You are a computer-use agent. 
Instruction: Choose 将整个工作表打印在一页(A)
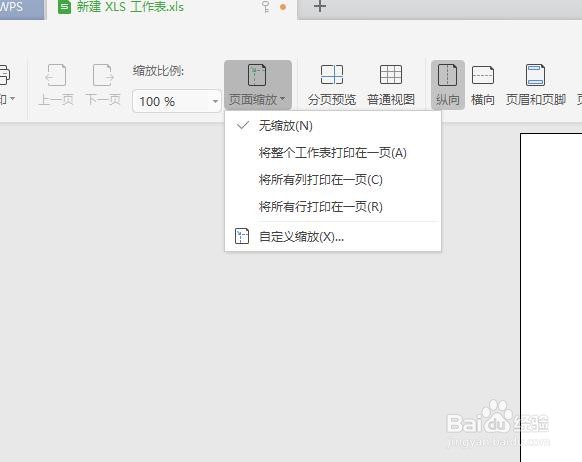[333, 153]
